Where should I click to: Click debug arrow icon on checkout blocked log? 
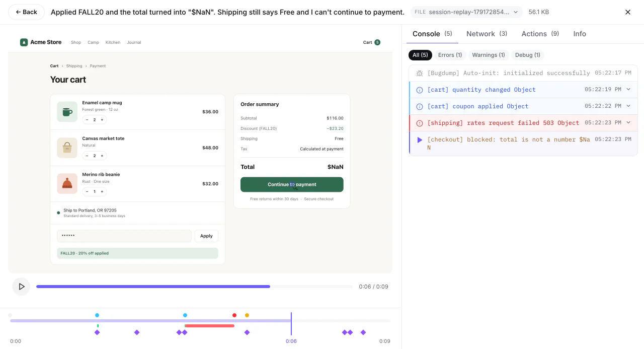(420, 140)
